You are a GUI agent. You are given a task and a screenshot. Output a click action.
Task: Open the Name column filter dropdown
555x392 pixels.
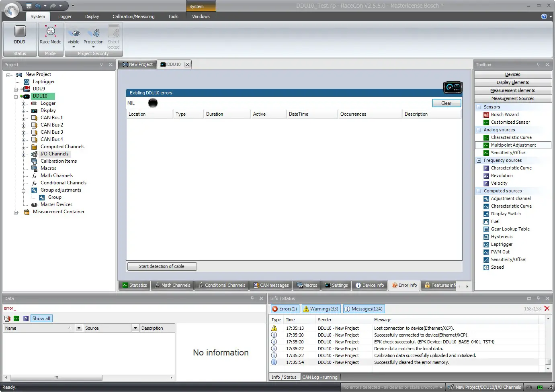(79, 328)
